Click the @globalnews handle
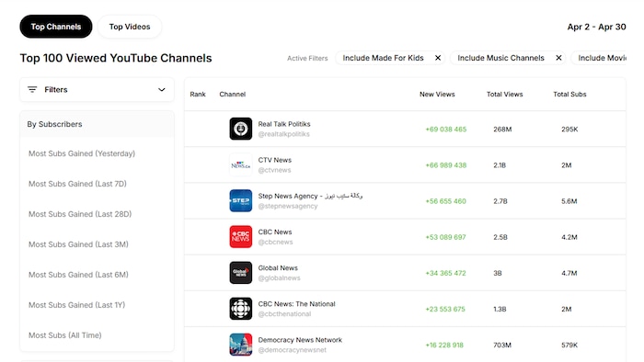644x362 pixels. (280, 278)
